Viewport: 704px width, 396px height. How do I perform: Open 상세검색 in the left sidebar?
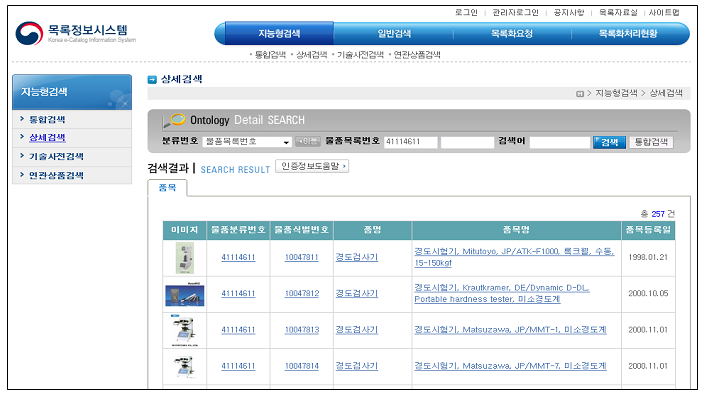[47, 138]
